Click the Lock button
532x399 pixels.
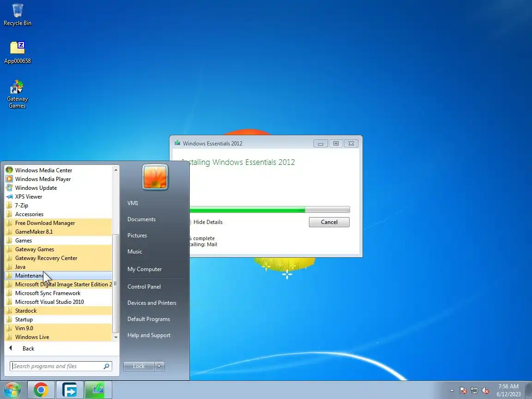click(139, 366)
